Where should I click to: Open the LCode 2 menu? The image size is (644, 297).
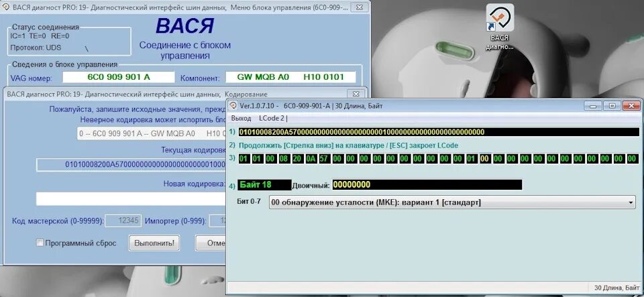click(x=272, y=118)
